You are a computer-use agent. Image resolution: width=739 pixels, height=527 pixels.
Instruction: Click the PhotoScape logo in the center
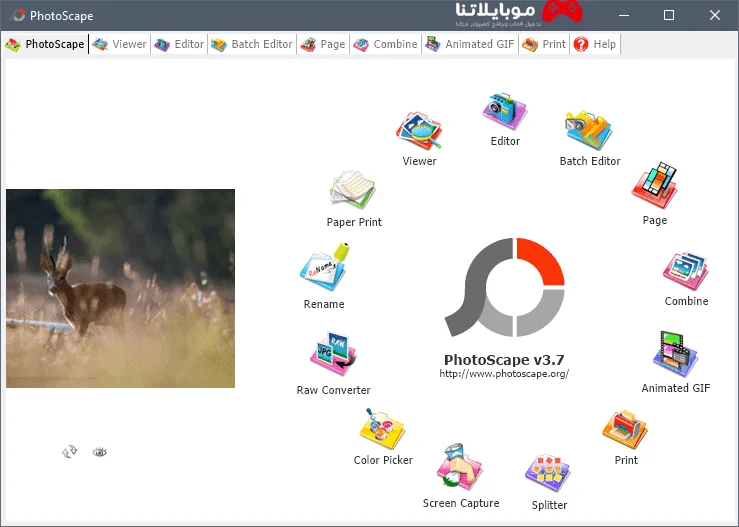point(505,288)
